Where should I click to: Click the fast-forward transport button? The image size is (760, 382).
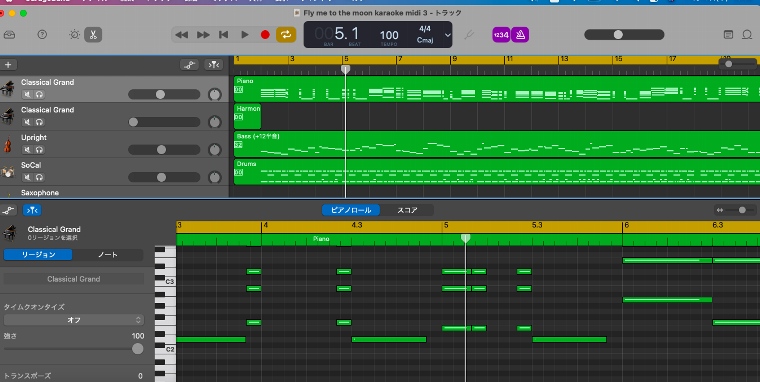203,34
